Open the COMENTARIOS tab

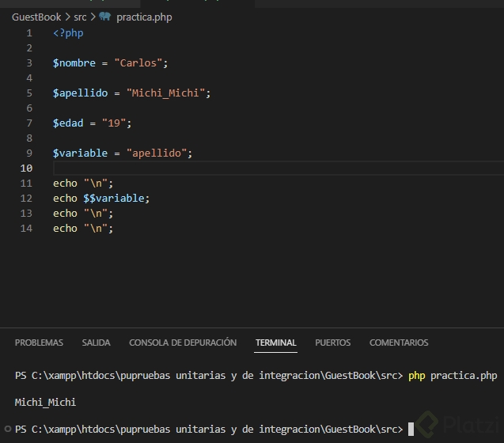(x=399, y=343)
